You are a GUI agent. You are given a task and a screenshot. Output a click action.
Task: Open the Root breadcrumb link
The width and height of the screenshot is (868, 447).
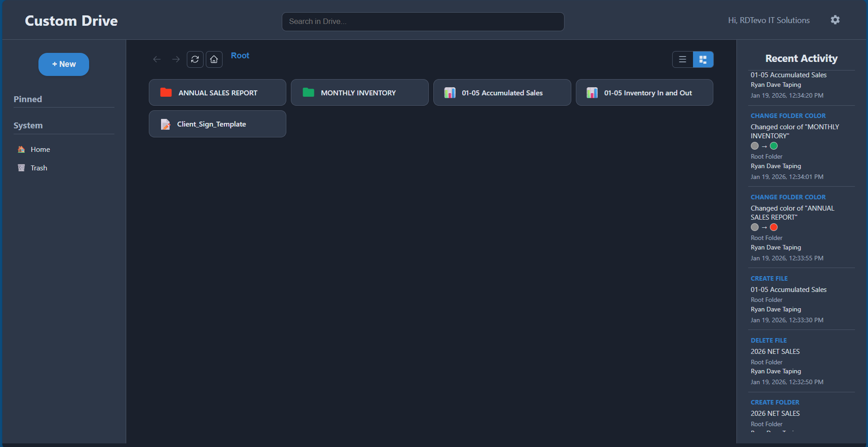coord(240,55)
